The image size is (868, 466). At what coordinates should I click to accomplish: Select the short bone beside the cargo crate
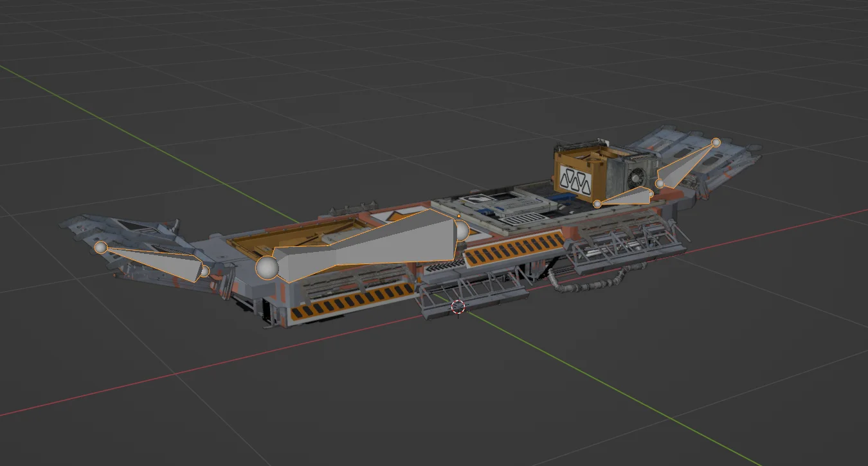click(627, 196)
